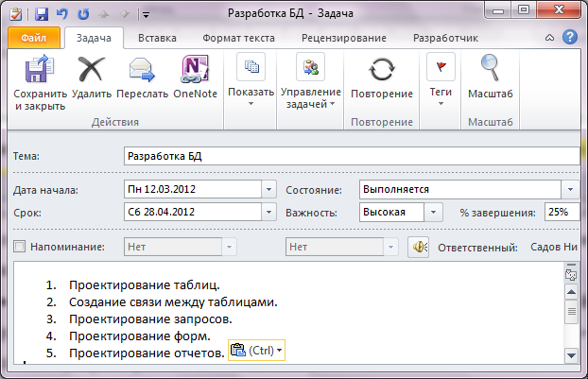Viewport: 588px width, 379px height.
Task: Redo action in quick access toolbar
Action: click(x=83, y=14)
